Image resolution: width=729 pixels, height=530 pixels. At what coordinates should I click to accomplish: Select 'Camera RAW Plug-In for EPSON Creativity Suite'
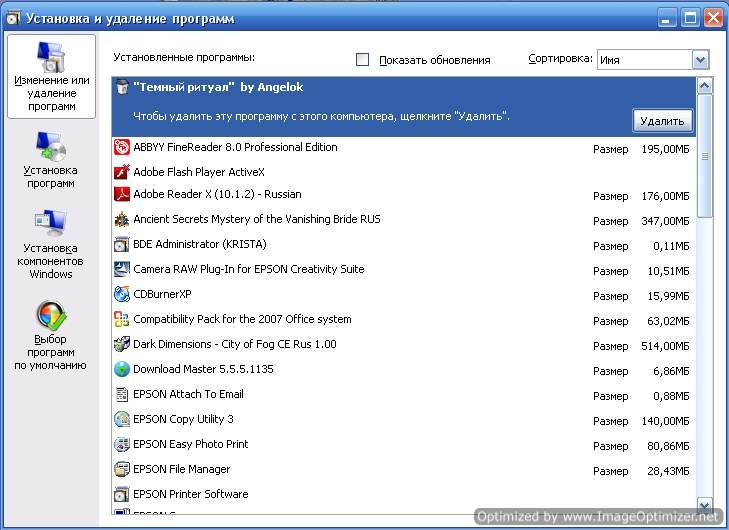[x=249, y=269]
